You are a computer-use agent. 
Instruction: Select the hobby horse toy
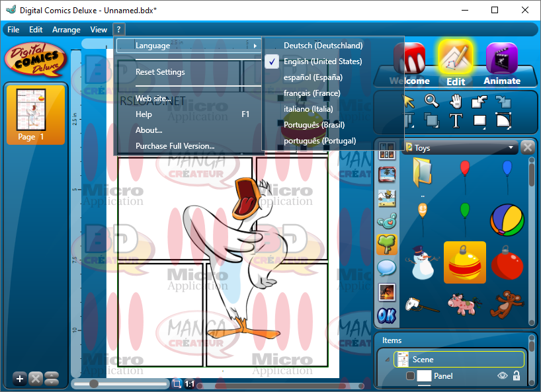pos(422,305)
